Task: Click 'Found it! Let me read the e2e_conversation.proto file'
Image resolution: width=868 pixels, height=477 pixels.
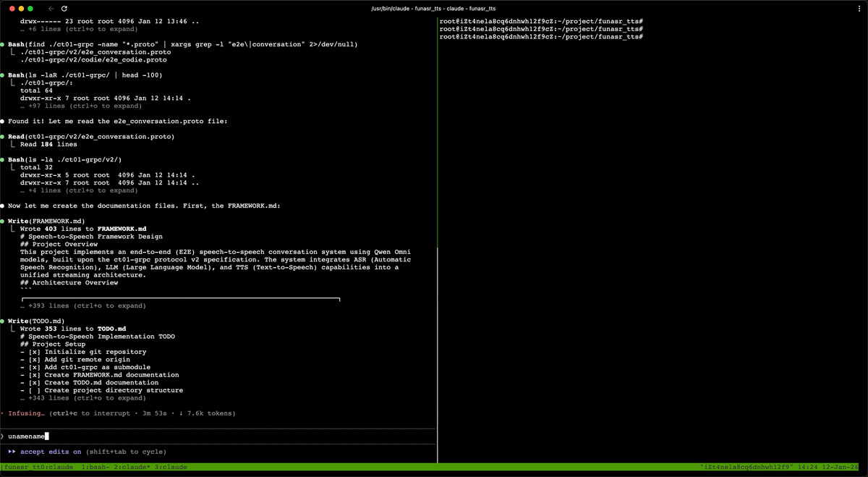Action: pos(118,122)
